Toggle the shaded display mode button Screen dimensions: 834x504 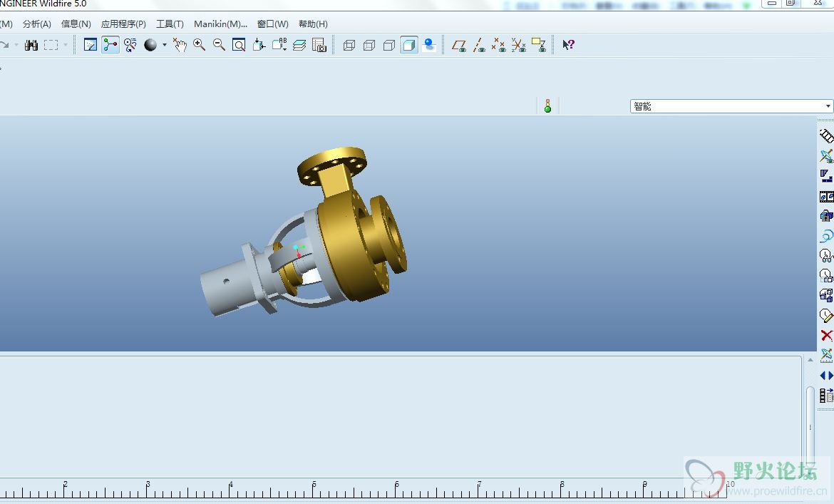coord(409,45)
